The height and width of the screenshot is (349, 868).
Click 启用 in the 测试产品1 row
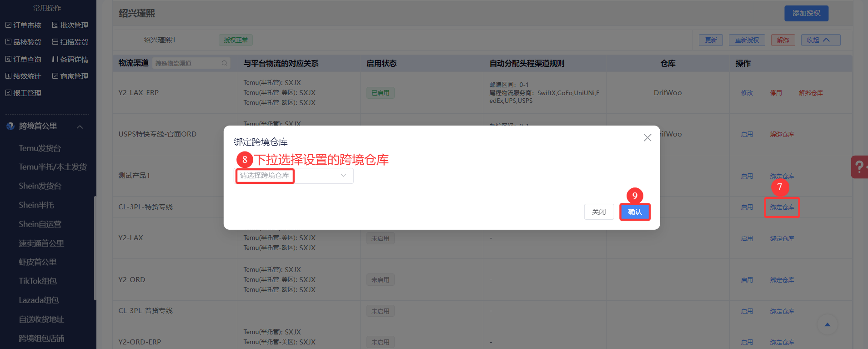click(747, 176)
